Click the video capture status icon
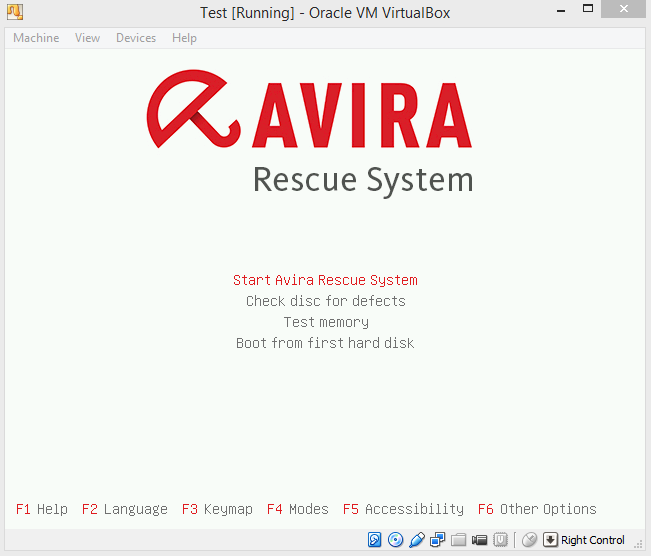This screenshot has width=651, height=556. pyautogui.click(x=480, y=540)
